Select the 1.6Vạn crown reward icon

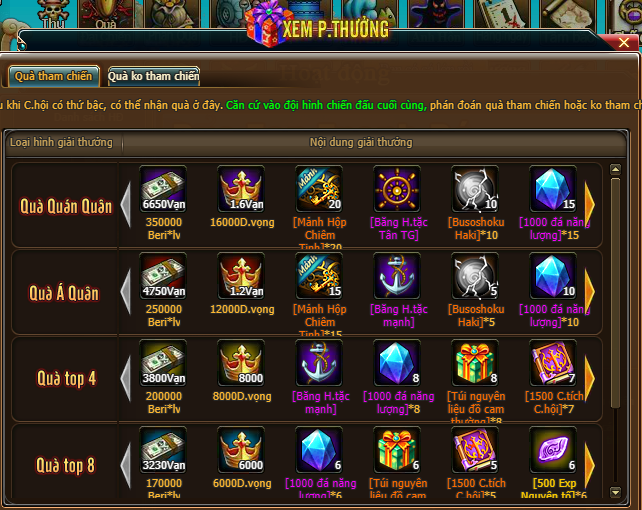tap(241, 189)
